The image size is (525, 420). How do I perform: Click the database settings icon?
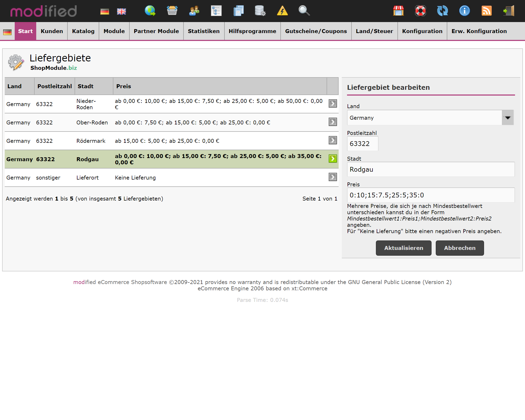point(260,11)
